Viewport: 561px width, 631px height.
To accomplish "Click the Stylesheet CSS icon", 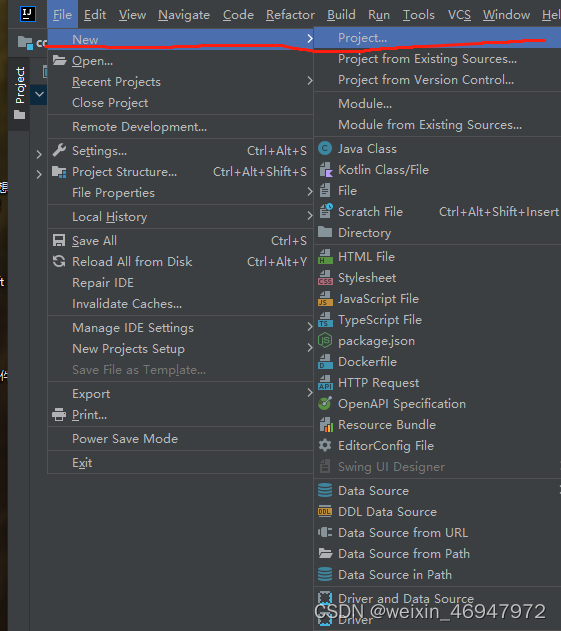I will (x=325, y=278).
